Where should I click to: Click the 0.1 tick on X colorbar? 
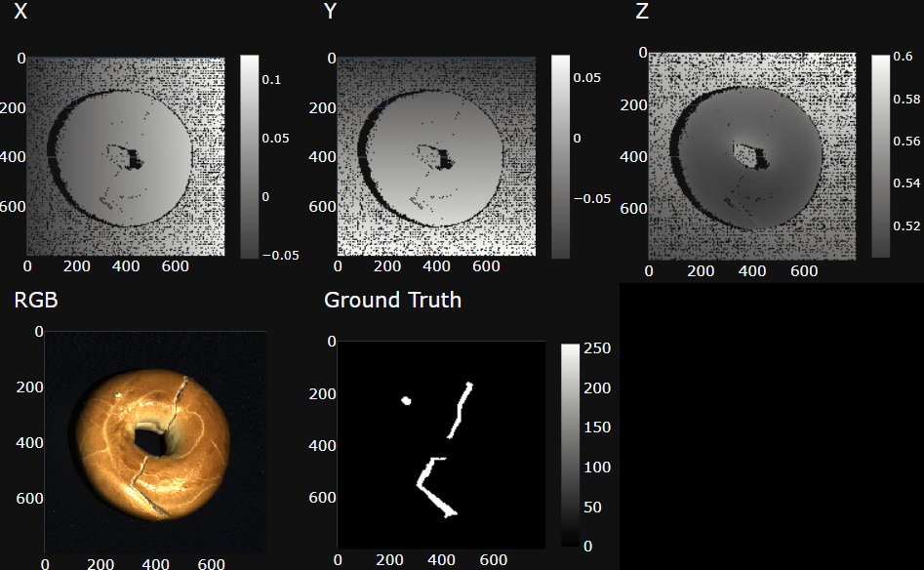(271, 80)
